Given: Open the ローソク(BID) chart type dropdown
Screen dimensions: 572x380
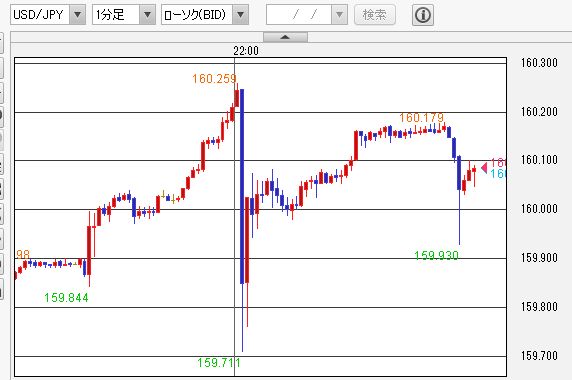Looking at the screenshot, I should 205,15.
